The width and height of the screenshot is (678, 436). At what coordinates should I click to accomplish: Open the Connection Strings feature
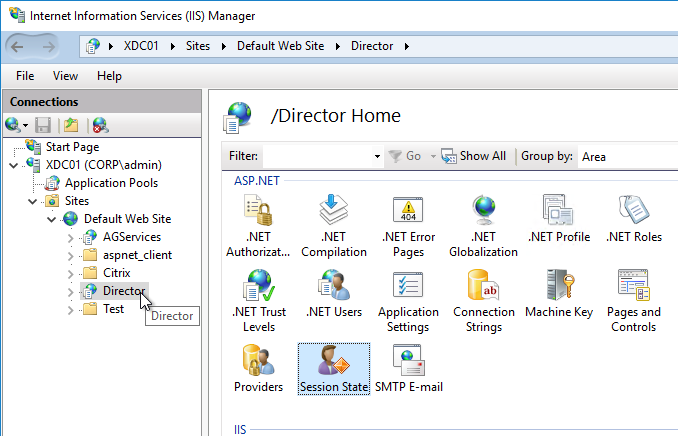[x=483, y=301]
